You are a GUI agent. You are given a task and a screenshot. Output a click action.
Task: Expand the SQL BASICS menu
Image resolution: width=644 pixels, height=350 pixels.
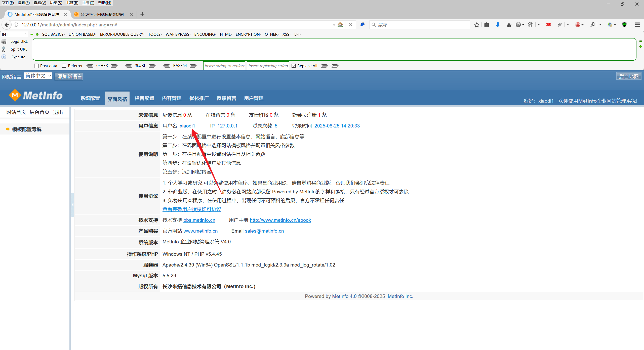(x=53, y=34)
